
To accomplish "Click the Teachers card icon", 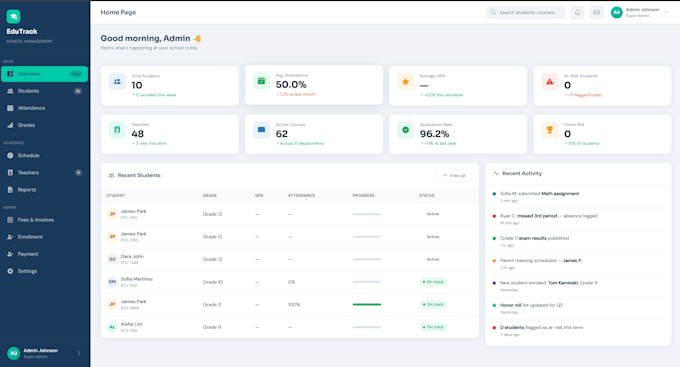I will [x=117, y=130].
